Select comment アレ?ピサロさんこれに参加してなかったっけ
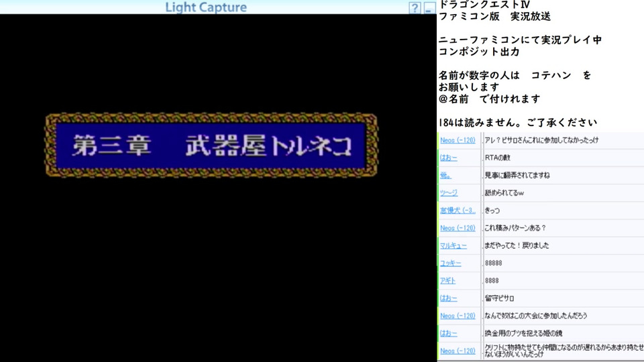 (541, 140)
